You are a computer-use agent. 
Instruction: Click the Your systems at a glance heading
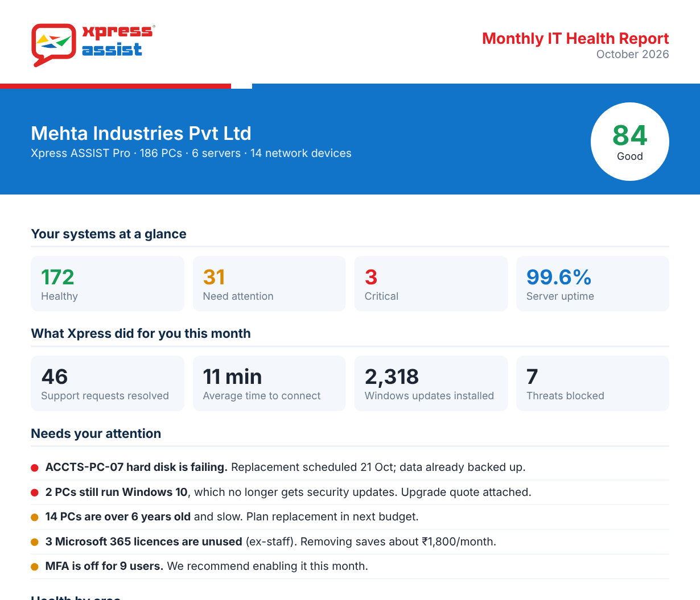click(109, 234)
